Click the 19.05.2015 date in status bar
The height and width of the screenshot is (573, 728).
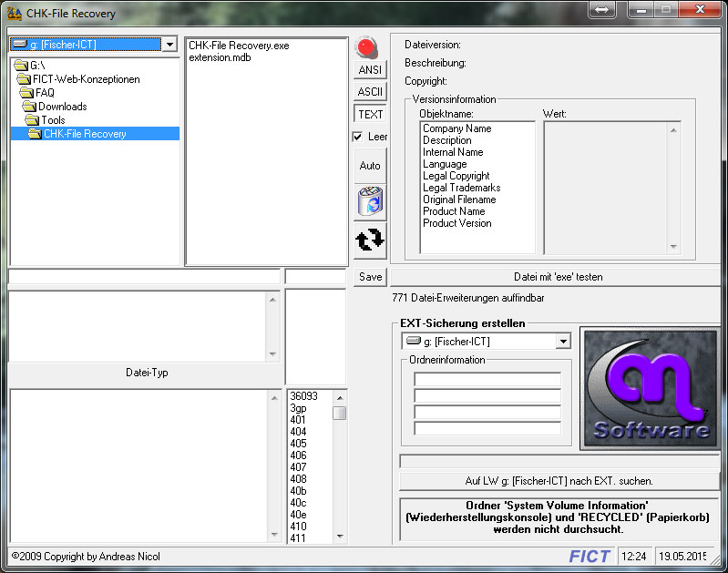click(682, 557)
